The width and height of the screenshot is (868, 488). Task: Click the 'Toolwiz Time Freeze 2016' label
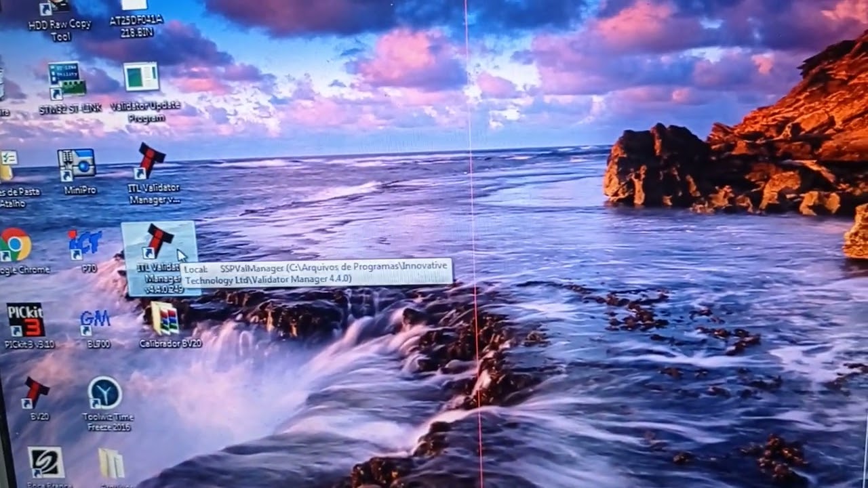pos(108,422)
